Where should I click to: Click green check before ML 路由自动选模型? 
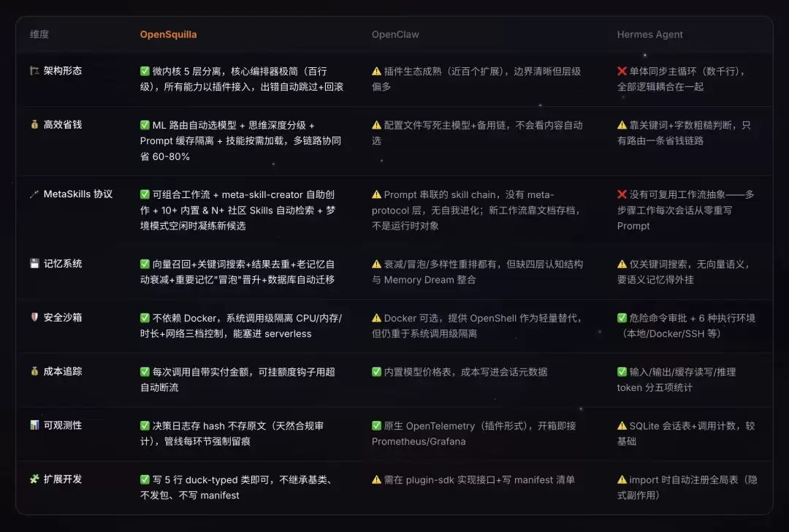[145, 125]
